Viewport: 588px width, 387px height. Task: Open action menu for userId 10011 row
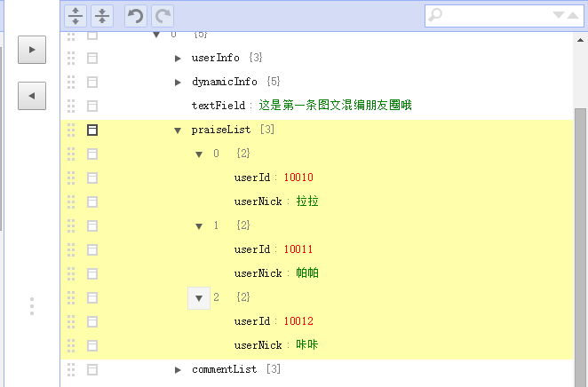tap(92, 250)
